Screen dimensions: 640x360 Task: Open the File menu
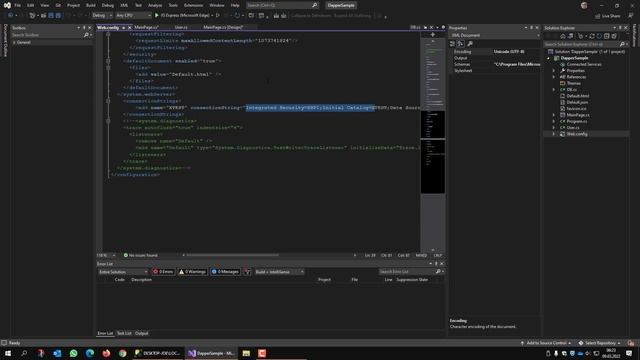(18, 5)
